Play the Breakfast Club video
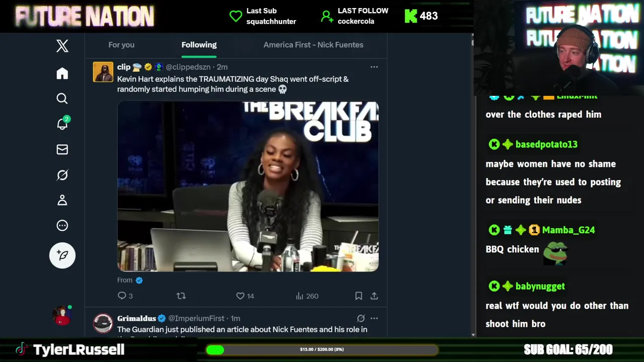 point(248,187)
